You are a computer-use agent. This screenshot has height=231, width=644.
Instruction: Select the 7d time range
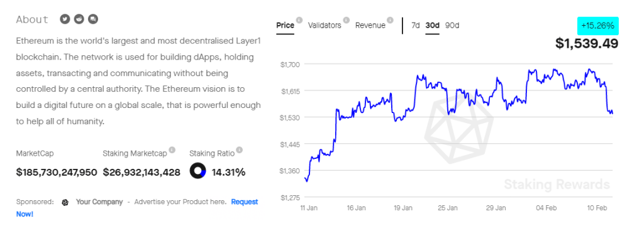point(416,25)
